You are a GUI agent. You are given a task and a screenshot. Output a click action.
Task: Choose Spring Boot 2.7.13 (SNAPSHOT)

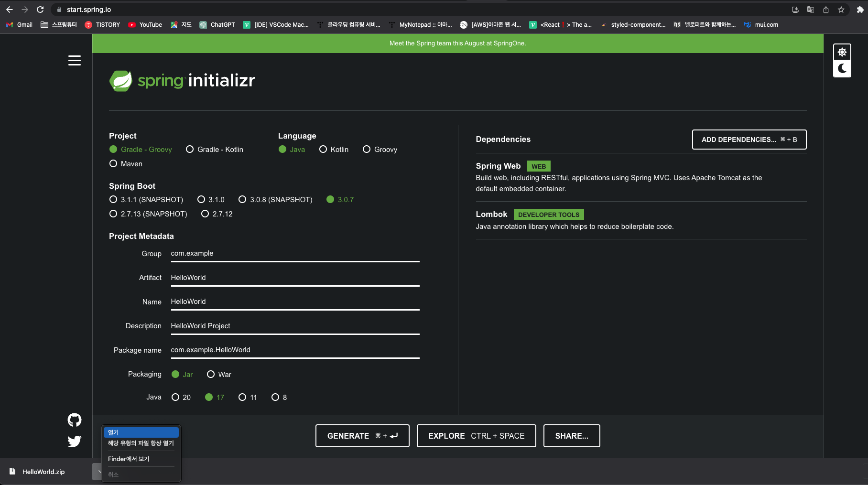coord(148,214)
